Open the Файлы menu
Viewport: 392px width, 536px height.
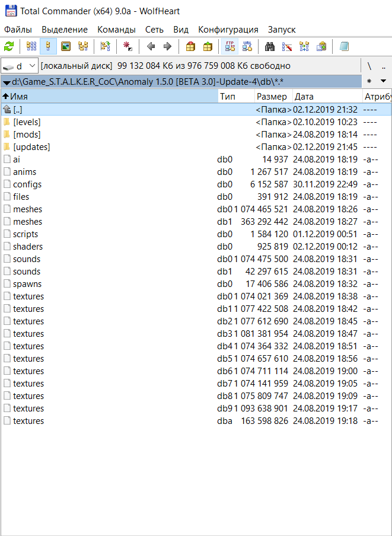[x=18, y=30]
